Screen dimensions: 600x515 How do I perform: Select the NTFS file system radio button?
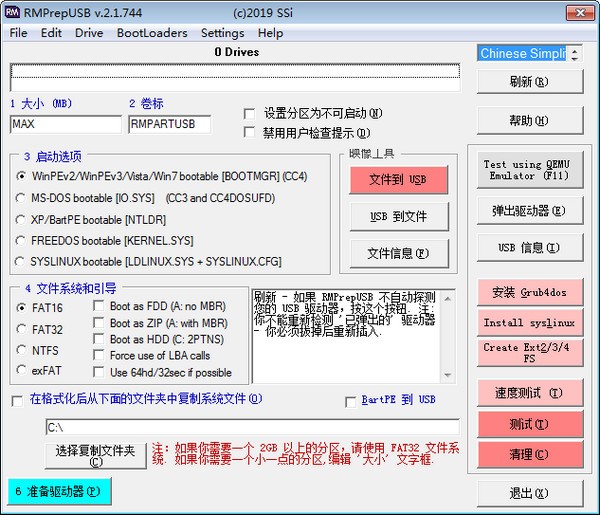[22, 350]
